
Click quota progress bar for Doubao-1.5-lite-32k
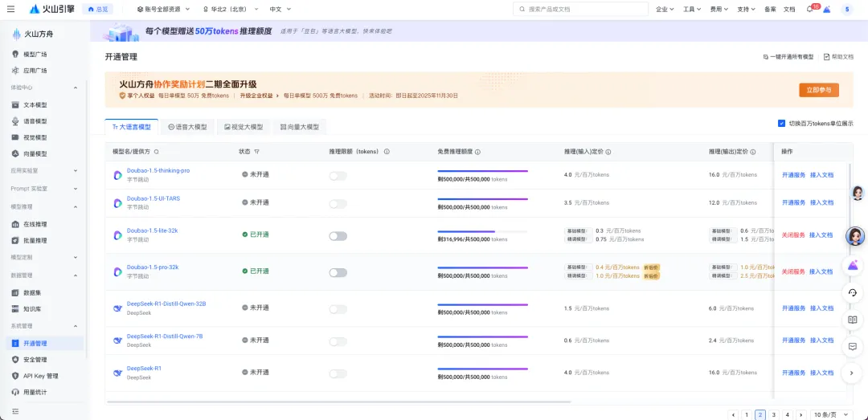482,231
